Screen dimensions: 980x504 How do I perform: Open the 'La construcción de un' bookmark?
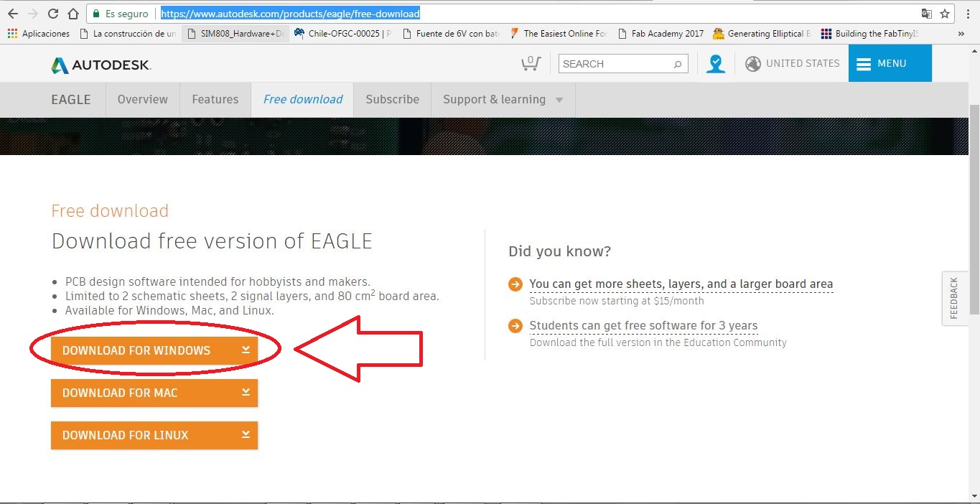[128, 34]
